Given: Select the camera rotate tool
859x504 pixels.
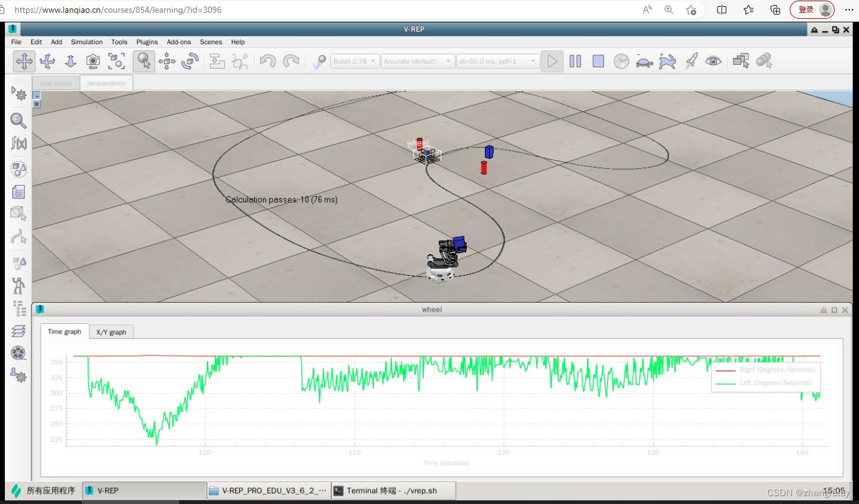Looking at the screenshot, I should point(47,61).
